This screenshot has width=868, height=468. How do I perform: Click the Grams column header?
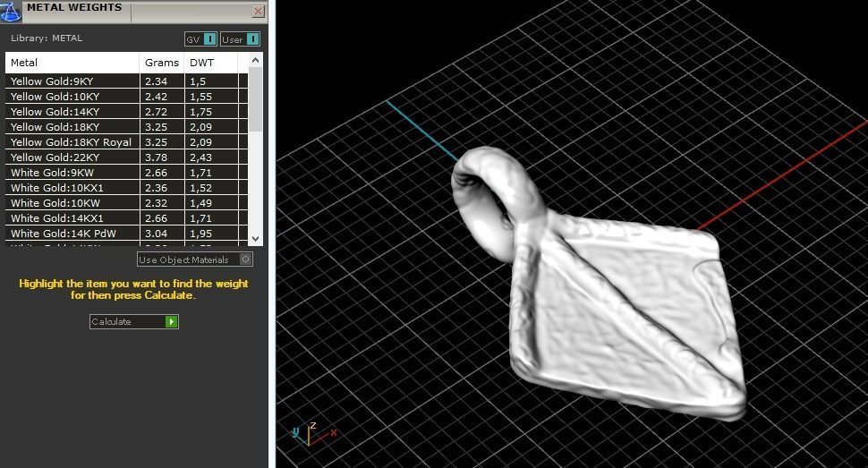[162, 63]
